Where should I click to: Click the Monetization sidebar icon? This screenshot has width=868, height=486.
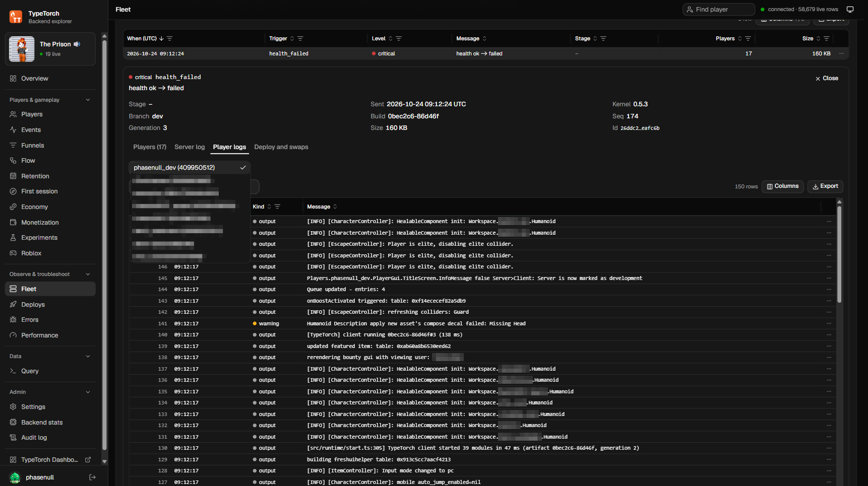click(13, 223)
